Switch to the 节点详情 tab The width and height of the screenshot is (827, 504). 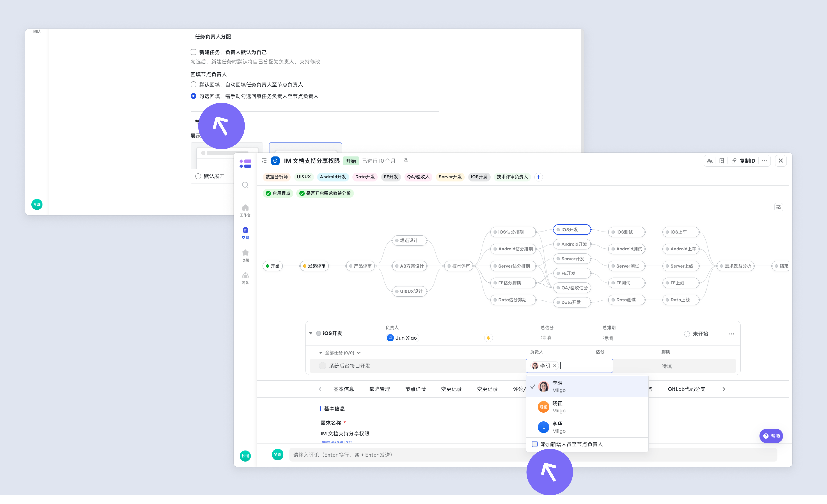[x=416, y=389]
